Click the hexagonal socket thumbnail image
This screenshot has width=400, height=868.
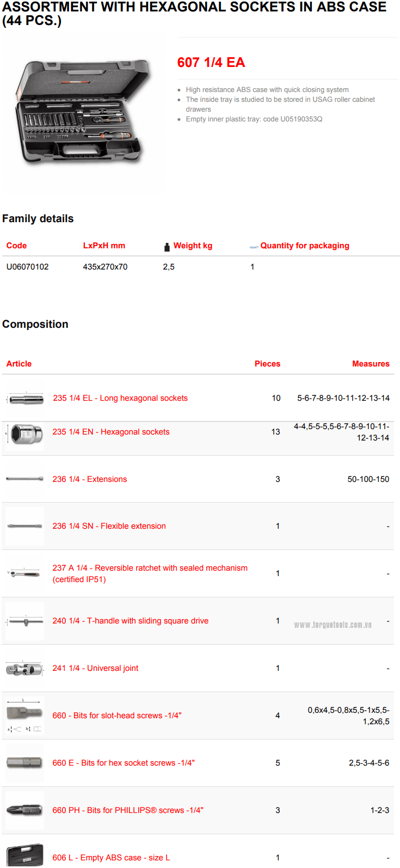pos(26,434)
